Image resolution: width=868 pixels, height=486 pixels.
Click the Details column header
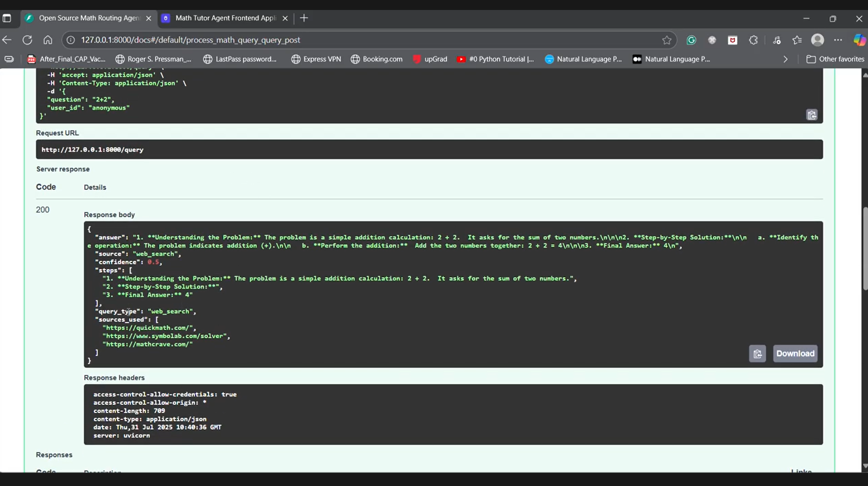95,187
